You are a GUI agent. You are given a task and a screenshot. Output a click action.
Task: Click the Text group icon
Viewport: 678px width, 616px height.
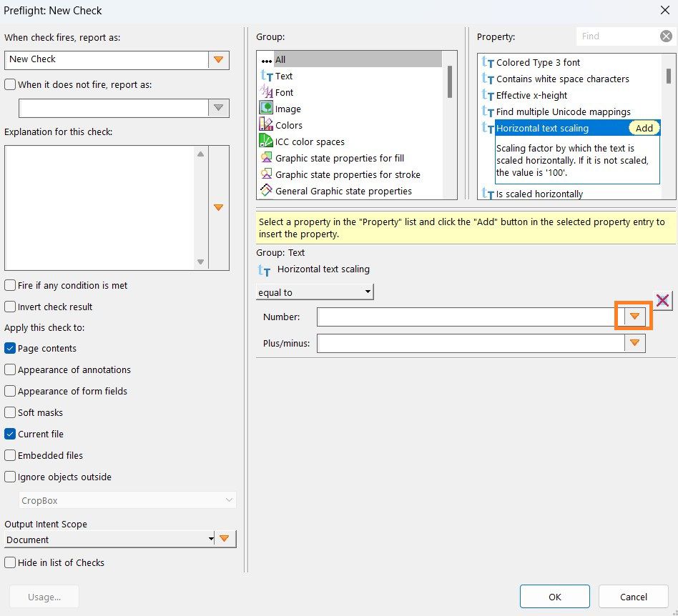266,76
